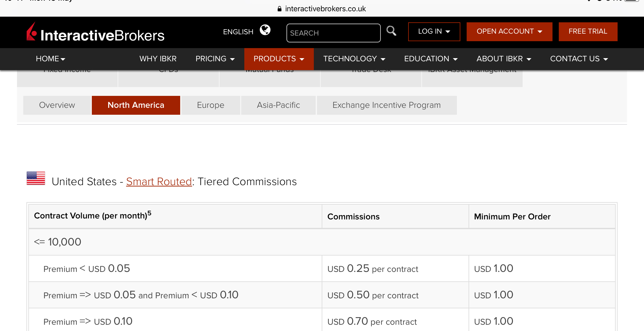Expand the PRICING menu

pyautogui.click(x=215, y=59)
